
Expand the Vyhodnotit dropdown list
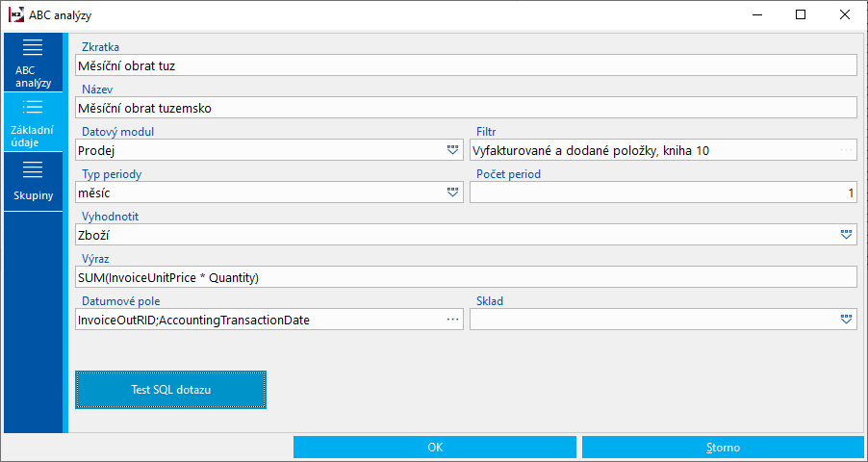click(x=846, y=234)
